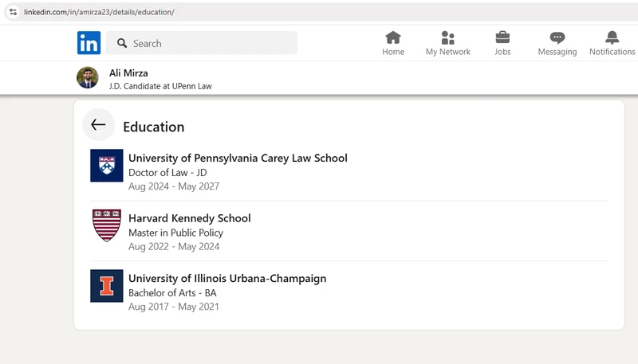Image resolution: width=638 pixels, height=364 pixels.
Task: Go back with the Education back arrow
Action: point(98,125)
